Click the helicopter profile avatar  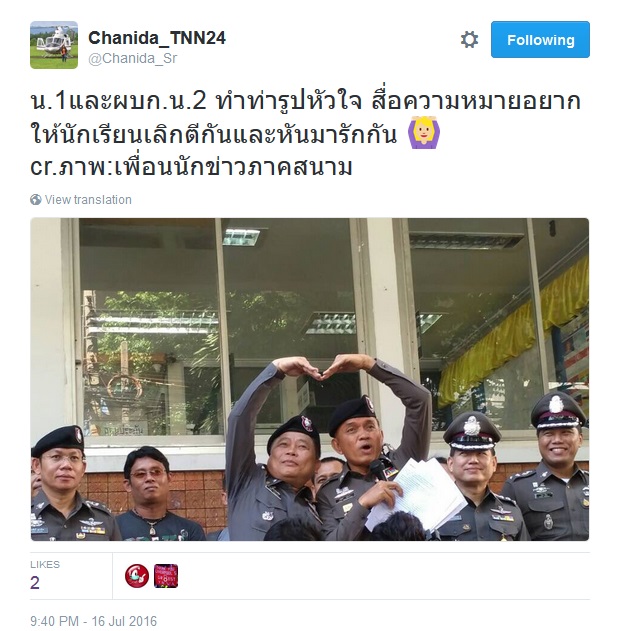tap(54, 45)
